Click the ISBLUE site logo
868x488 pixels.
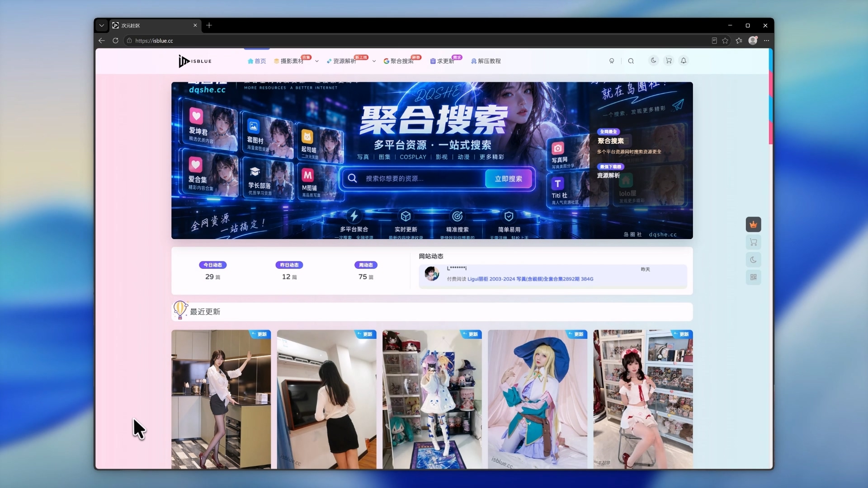click(195, 61)
